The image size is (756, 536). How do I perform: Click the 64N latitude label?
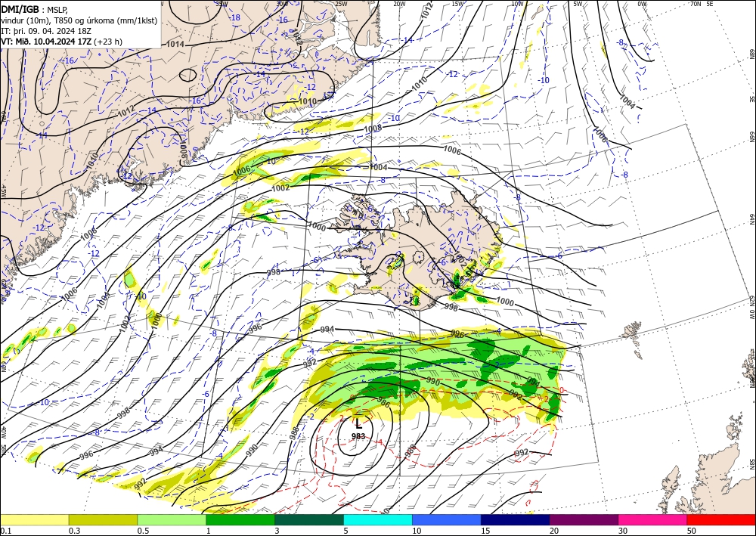coord(751,218)
